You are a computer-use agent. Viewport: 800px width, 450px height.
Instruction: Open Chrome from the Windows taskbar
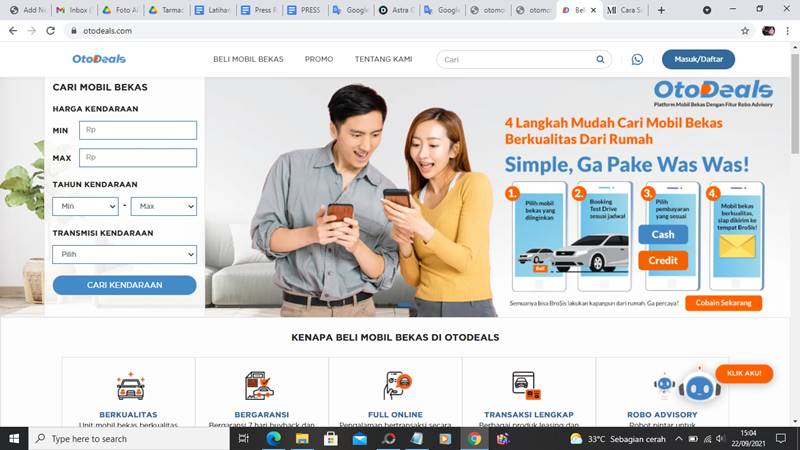(475, 439)
